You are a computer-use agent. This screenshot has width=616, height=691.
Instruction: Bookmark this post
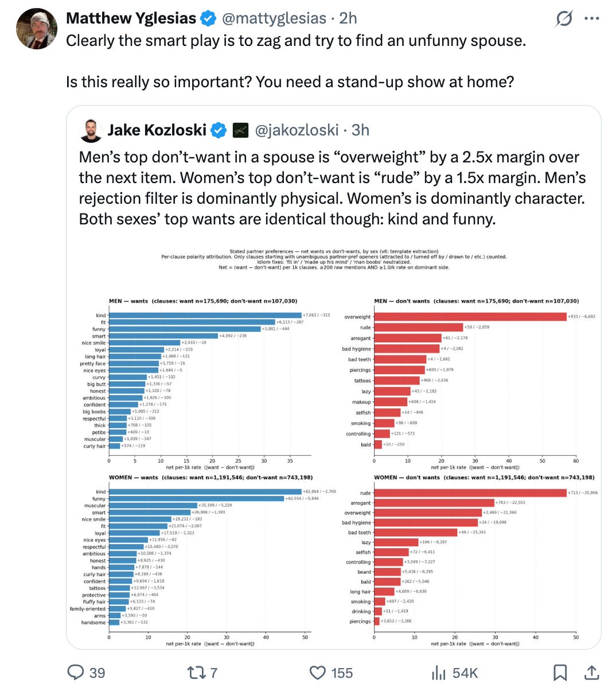click(x=560, y=673)
